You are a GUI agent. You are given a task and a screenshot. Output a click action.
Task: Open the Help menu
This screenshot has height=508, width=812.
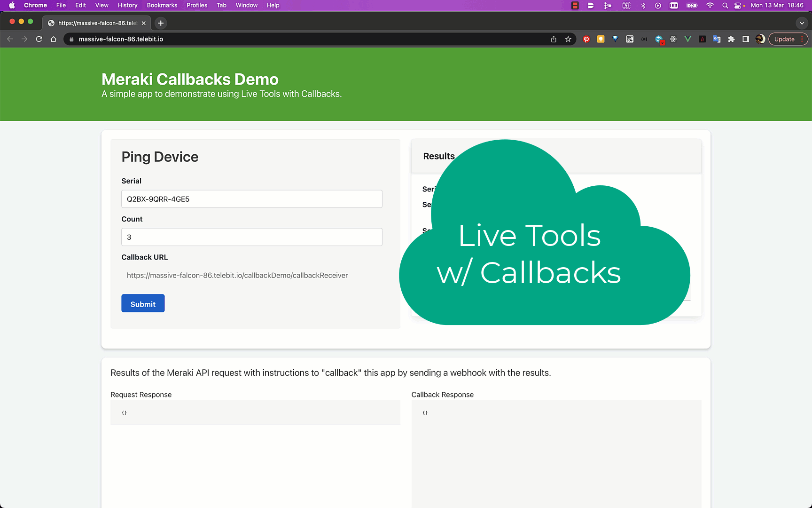pos(273,5)
